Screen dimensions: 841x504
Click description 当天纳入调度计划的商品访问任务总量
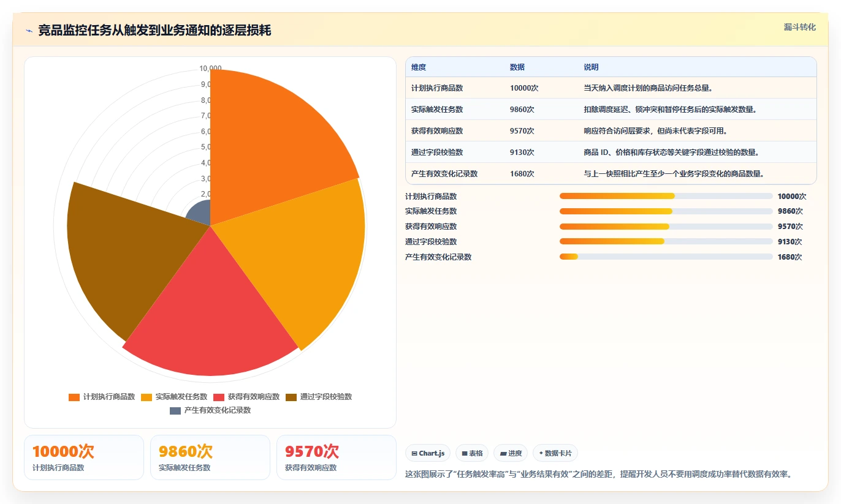coord(648,88)
